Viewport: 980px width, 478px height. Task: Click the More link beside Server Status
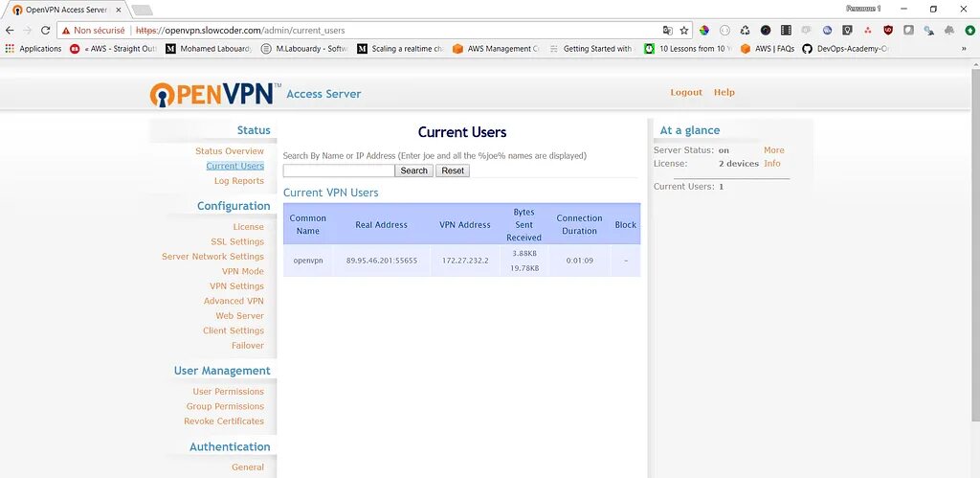[x=773, y=150]
